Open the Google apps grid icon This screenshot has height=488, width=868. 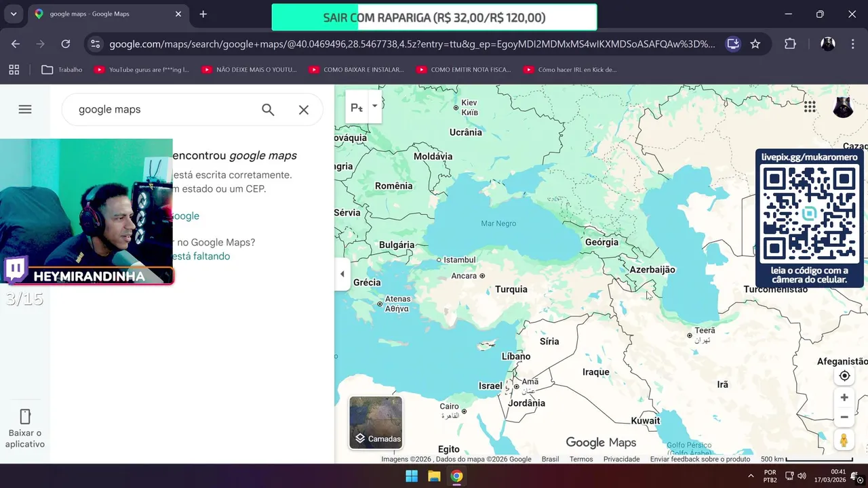[x=810, y=106]
